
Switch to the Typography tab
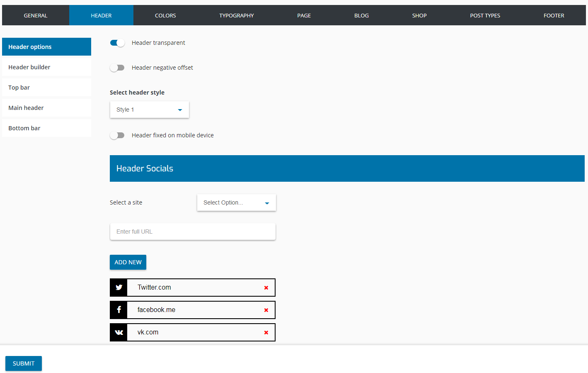(236, 15)
